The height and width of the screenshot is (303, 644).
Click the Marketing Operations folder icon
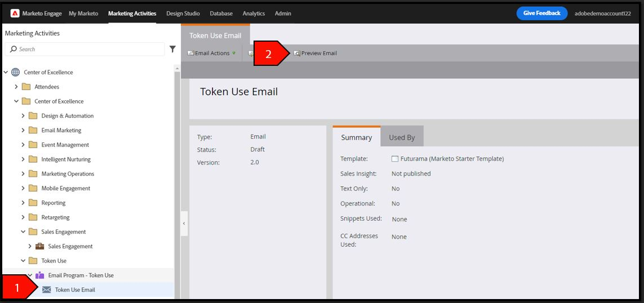(x=33, y=173)
